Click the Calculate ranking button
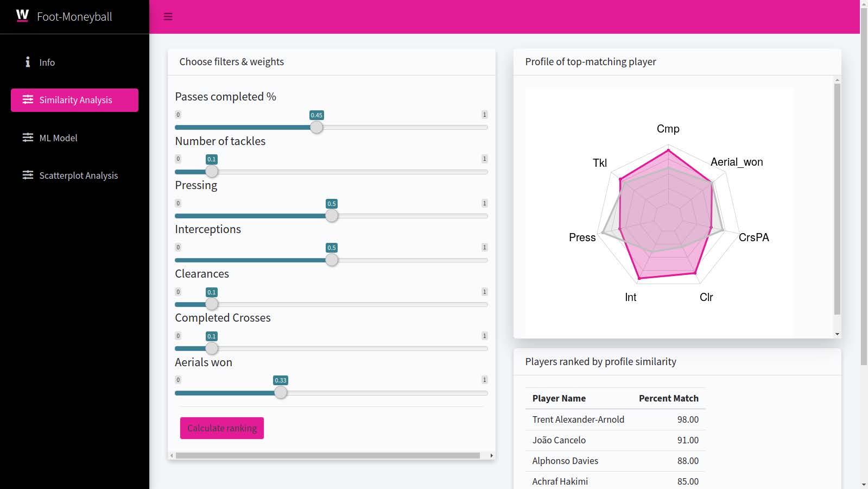This screenshot has width=868, height=489. 222,428
